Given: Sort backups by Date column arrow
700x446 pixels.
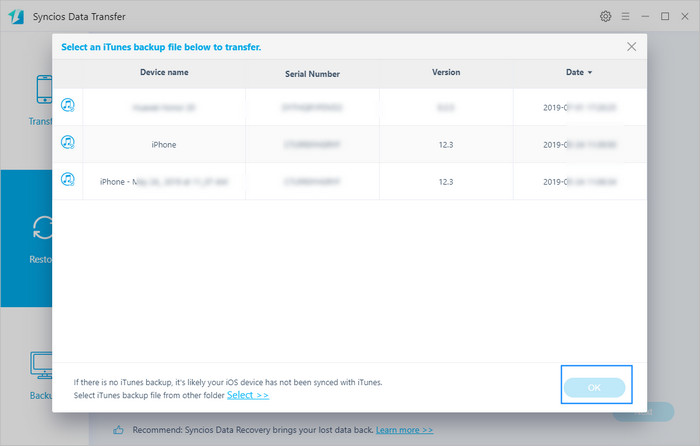Looking at the screenshot, I should click(x=590, y=72).
